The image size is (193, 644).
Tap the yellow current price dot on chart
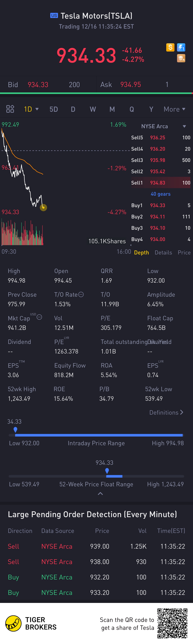[x=43, y=207]
